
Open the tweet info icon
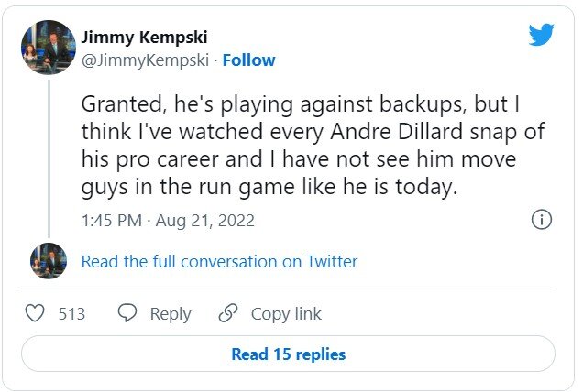point(542,220)
